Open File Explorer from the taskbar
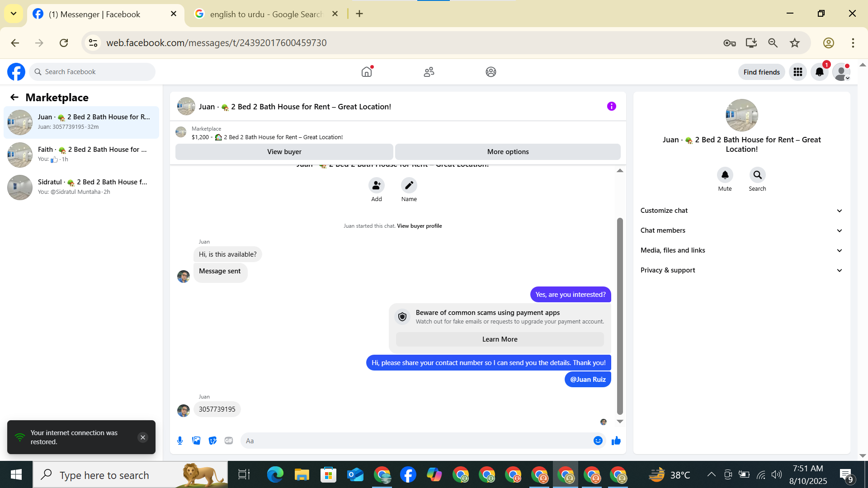Viewport: 868px width, 488px height. point(302,475)
